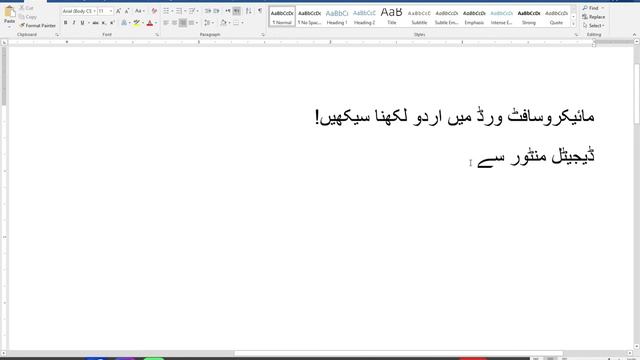
Task: Apply the Quote style
Action: 556,17
